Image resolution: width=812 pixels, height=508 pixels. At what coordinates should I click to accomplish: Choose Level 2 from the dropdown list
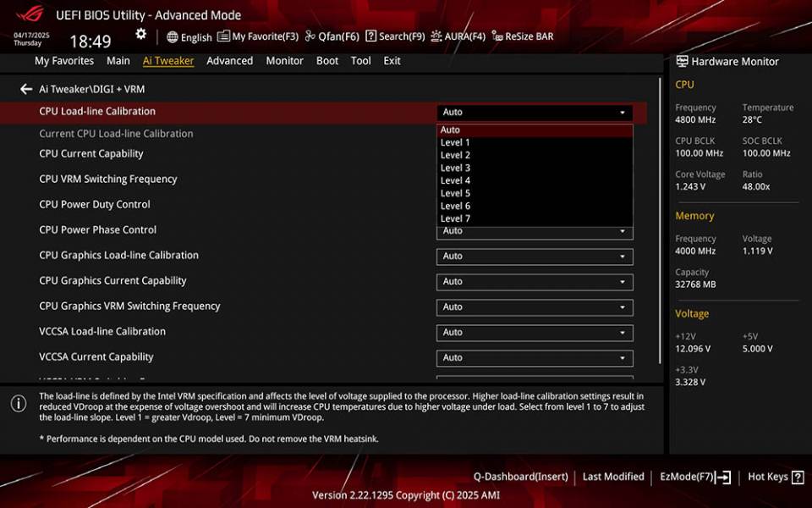pyautogui.click(x=535, y=155)
